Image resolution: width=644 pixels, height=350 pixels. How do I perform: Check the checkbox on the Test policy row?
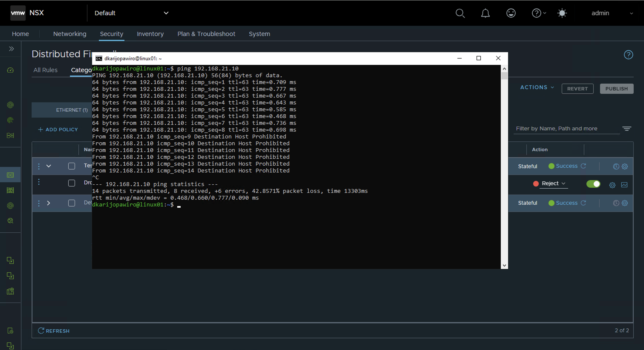coord(72,166)
